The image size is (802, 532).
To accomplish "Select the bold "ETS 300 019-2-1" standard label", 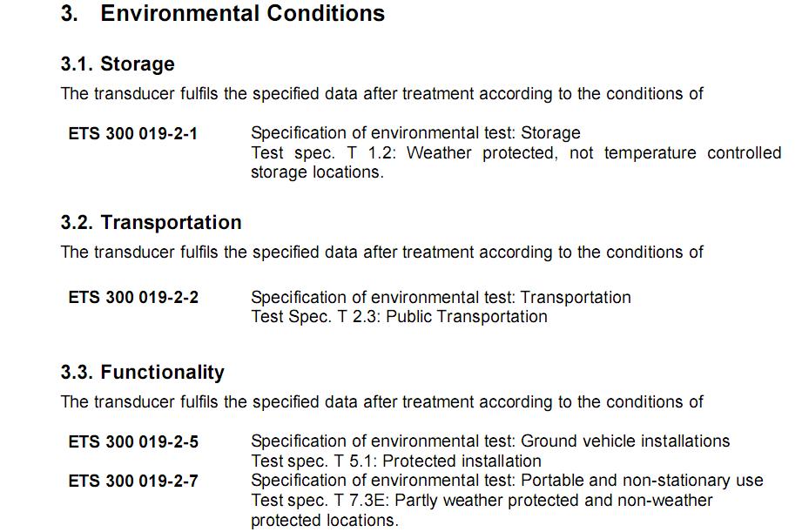I will pyautogui.click(x=133, y=134).
